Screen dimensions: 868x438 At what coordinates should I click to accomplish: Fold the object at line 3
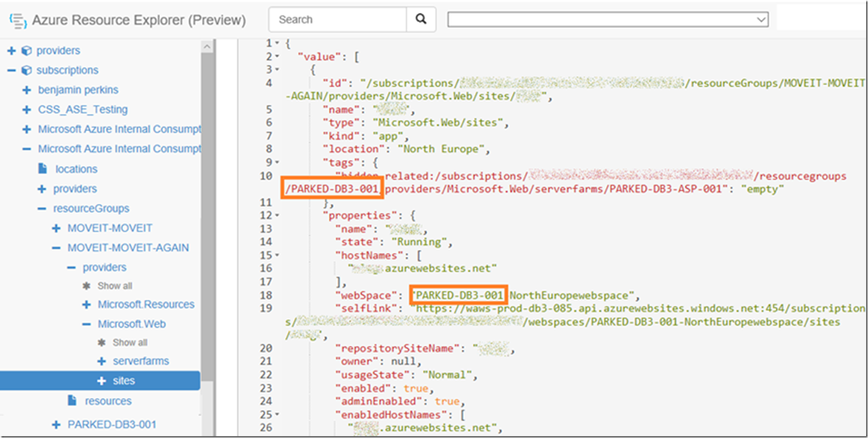[277, 70]
